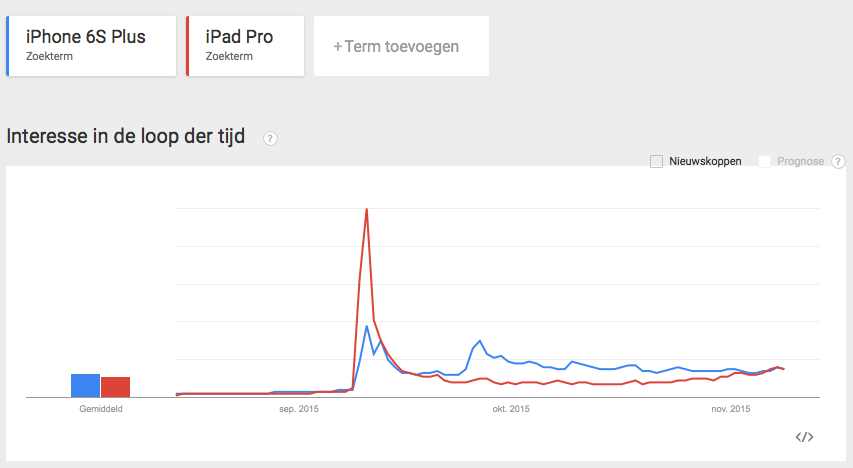Open help icon next to Prognose

point(838,161)
